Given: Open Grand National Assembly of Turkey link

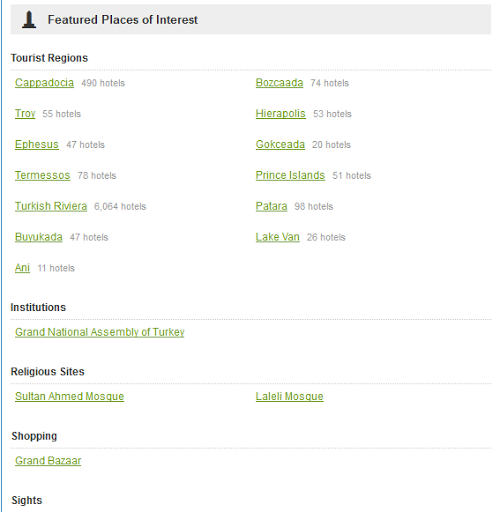Looking at the screenshot, I should coord(100,332).
